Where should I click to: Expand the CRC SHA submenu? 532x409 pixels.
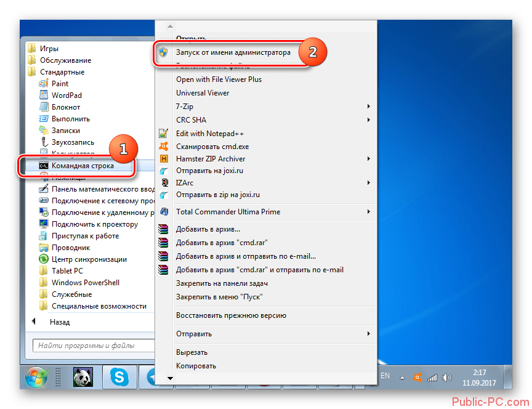coord(368,120)
